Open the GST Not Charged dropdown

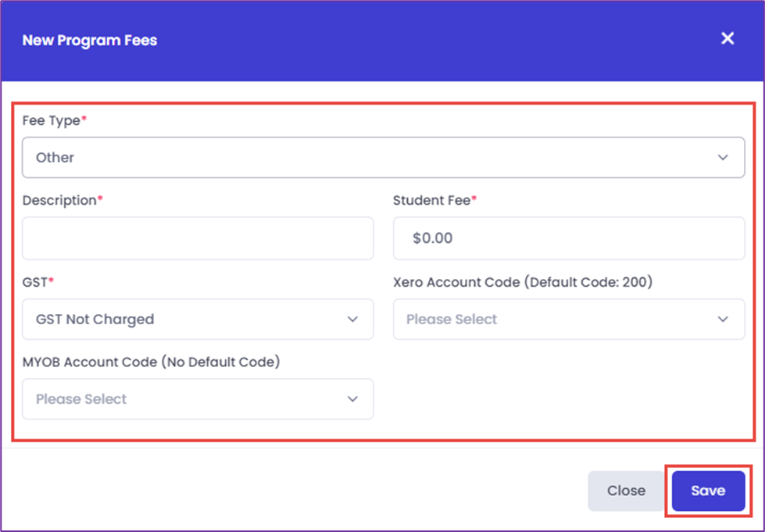(198, 320)
